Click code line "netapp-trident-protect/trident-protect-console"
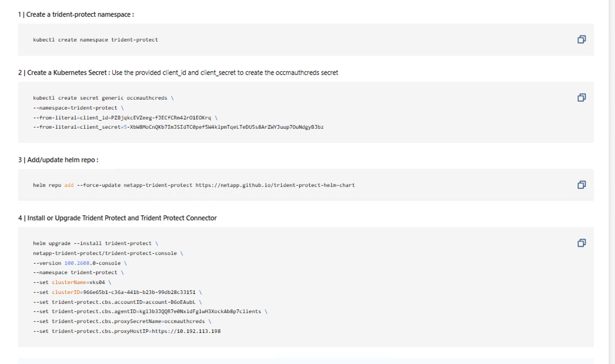615x364 pixels. point(108,253)
